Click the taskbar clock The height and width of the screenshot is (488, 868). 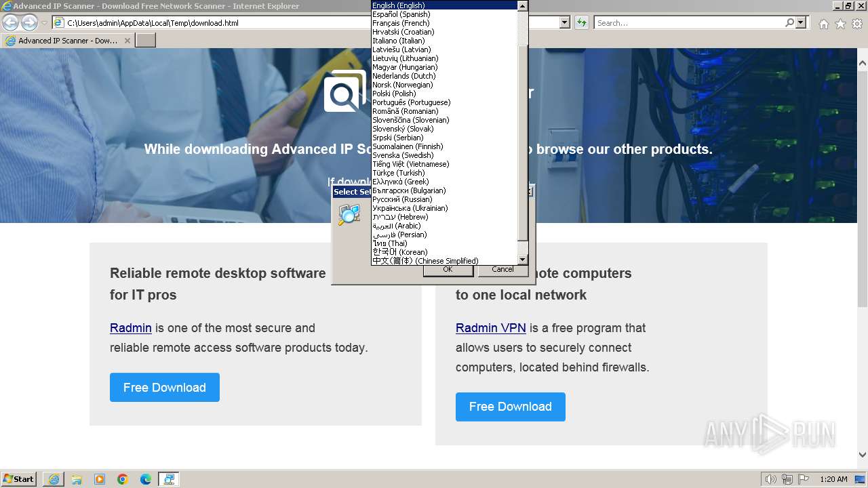833,479
